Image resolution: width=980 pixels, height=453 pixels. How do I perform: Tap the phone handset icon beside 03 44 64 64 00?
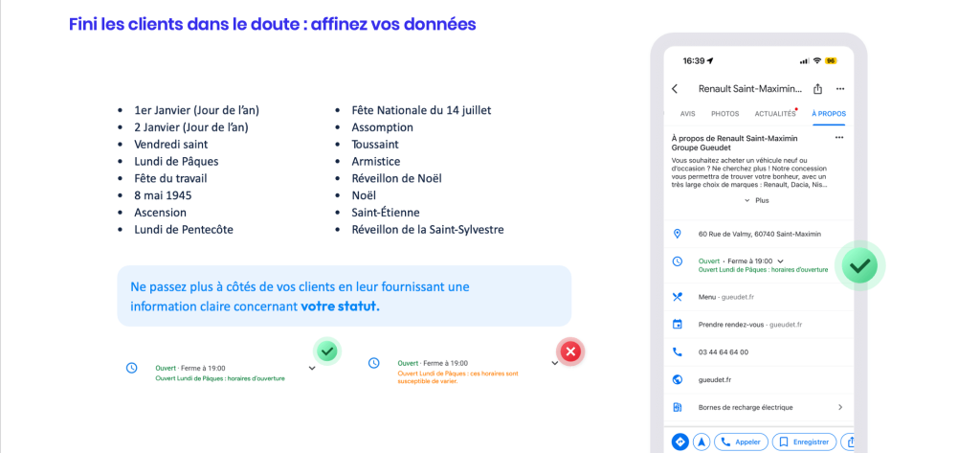[677, 352]
